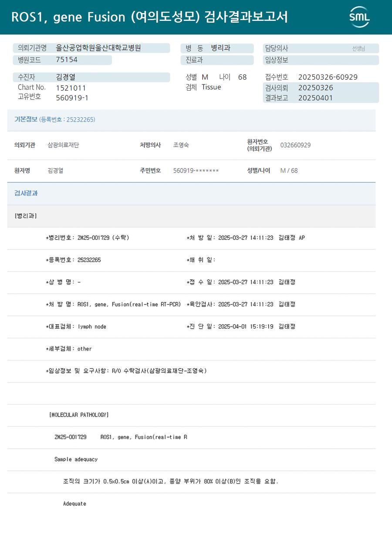Select the [병리과] row label

point(26,216)
